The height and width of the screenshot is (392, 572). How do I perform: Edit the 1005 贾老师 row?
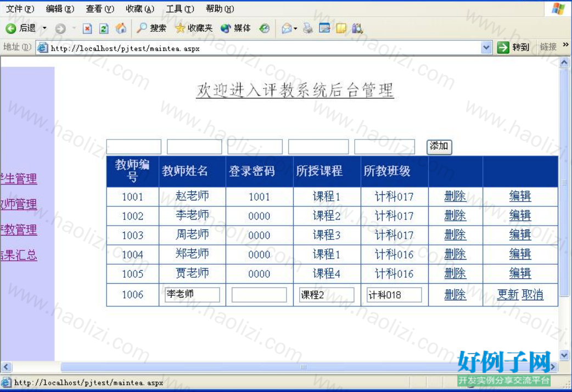point(520,273)
